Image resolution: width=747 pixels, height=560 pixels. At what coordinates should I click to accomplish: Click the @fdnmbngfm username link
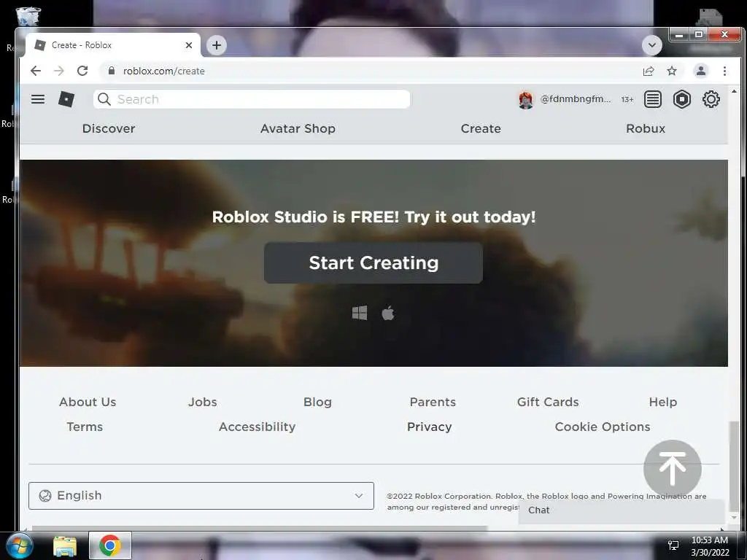[576, 99]
